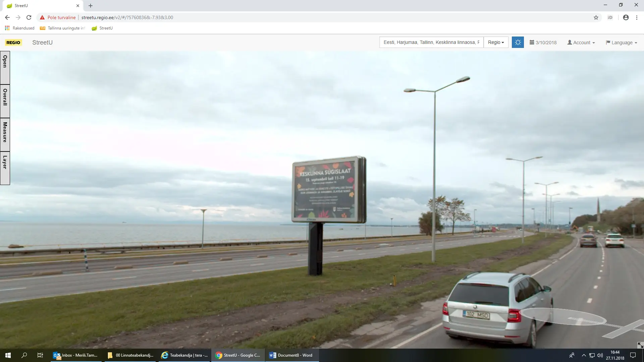Switch to the Overall side tab
644x362 pixels.
pos(5,101)
